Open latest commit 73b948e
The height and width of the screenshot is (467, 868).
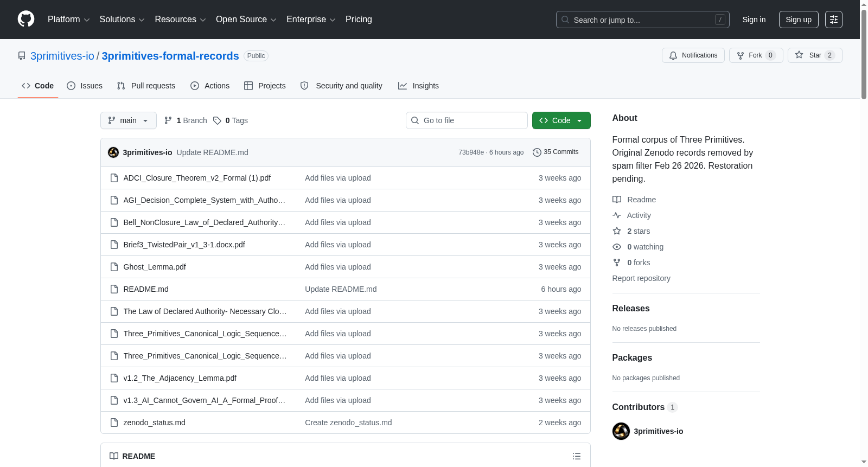pyautogui.click(x=471, y=152)
